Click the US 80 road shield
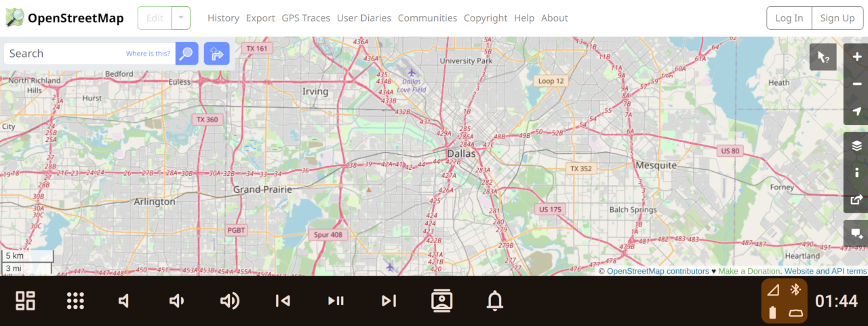The height and width of the screenshot is (326, 868). [x=730, y=151]
